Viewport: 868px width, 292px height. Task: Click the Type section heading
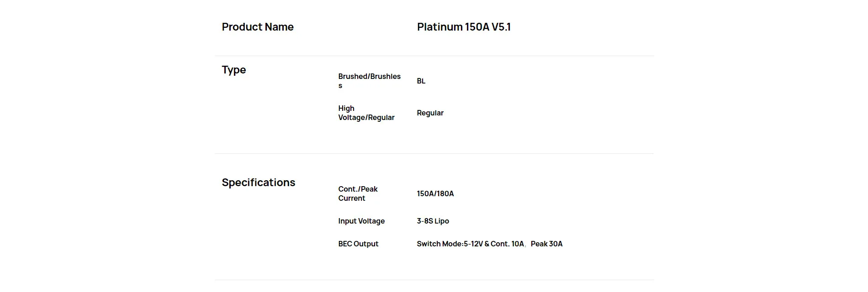click(x=234, y=70)
